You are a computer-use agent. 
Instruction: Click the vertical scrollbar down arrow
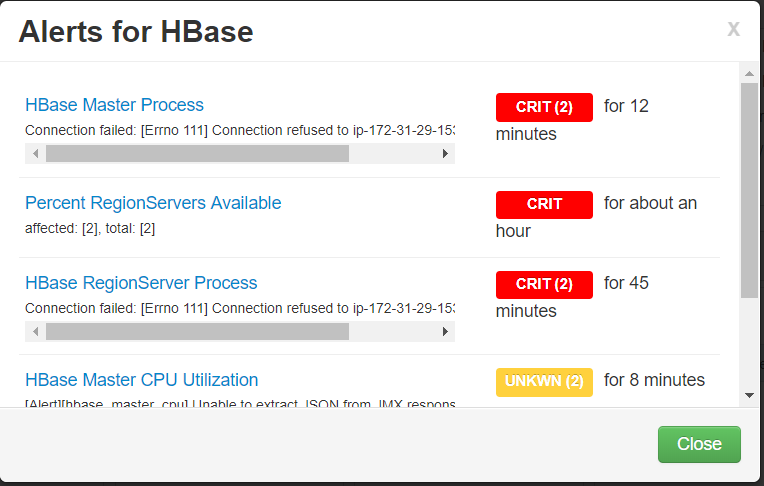(749, 395)
